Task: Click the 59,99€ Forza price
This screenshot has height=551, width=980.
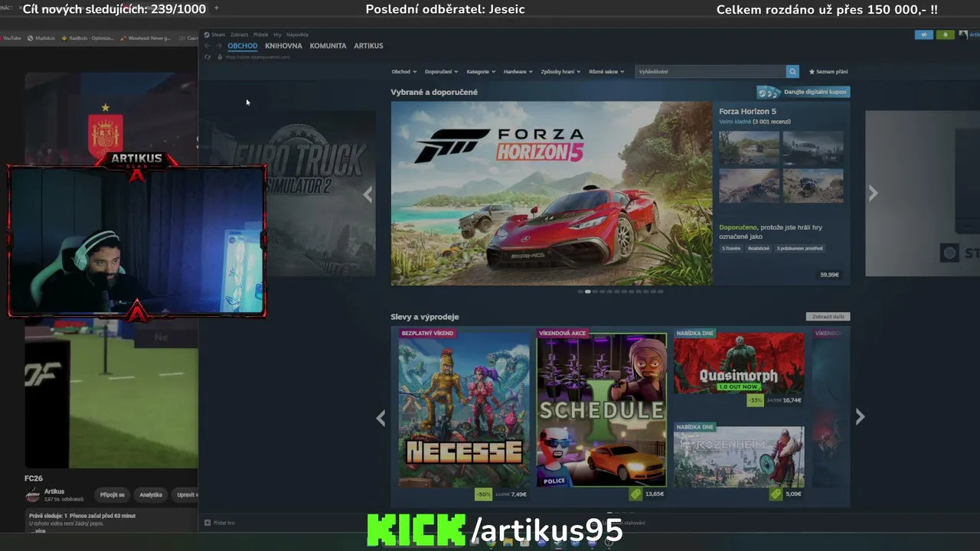Action: coord(829,275)
